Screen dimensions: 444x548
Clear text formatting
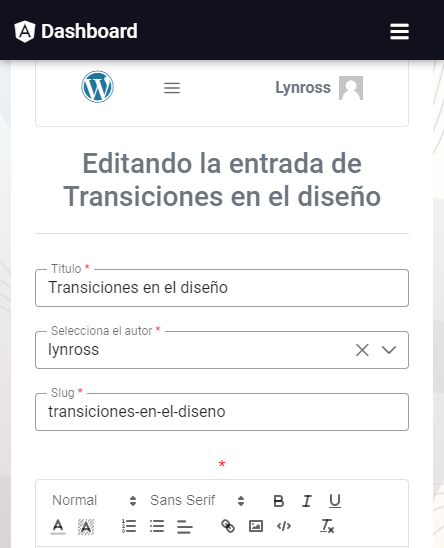pos(327,526)
